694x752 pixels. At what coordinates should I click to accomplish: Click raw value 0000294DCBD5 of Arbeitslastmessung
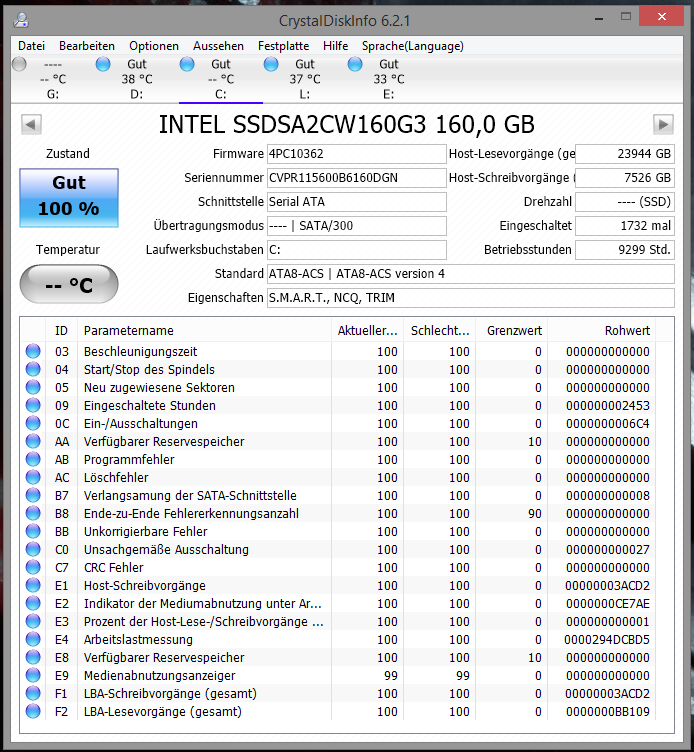(x=607, y=640)
